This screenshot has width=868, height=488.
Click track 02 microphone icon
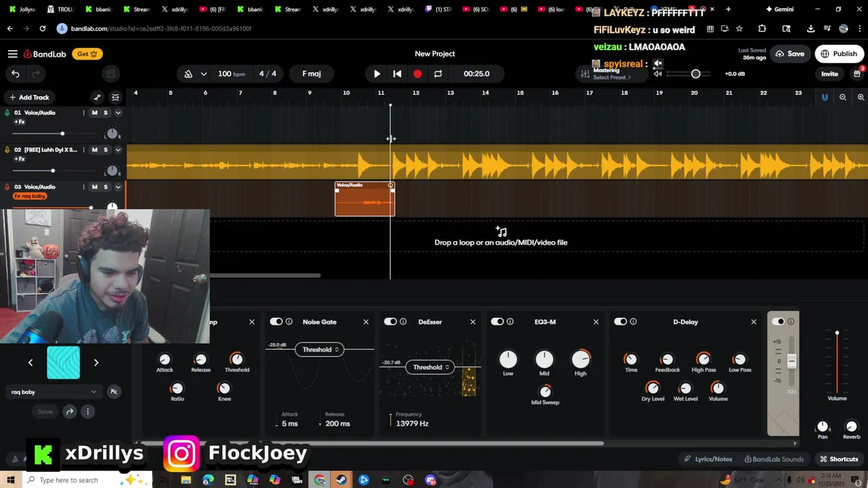(x=7, y=150)
